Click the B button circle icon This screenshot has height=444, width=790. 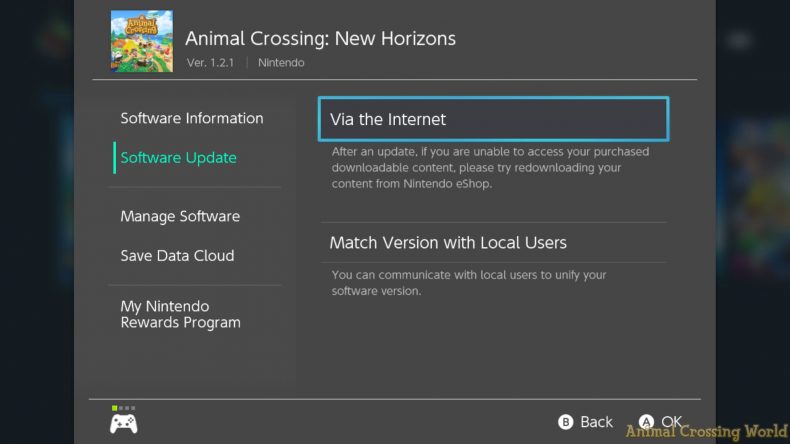click(x=566, y=422)
